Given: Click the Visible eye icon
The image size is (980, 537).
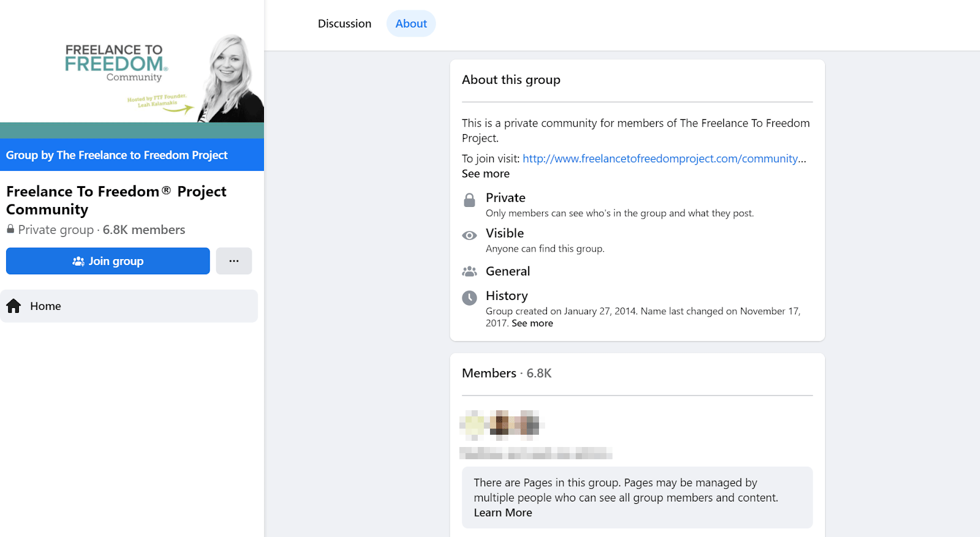Looking at the screenshot, I should (469, 236).
